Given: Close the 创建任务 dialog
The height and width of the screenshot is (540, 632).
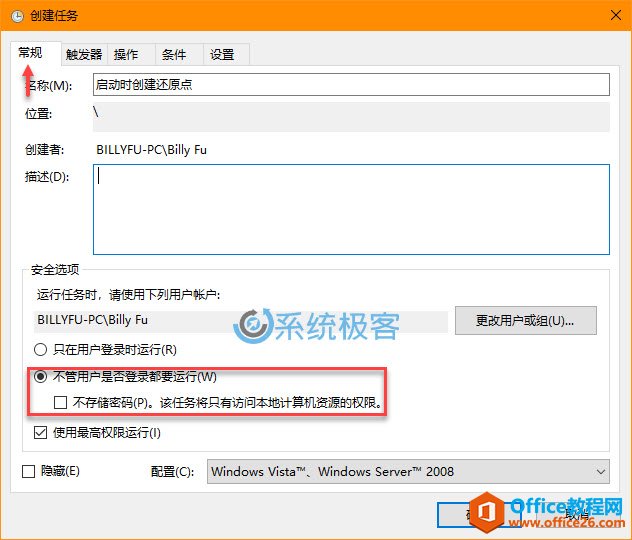Looking at the screenshot, I should 615,15.
